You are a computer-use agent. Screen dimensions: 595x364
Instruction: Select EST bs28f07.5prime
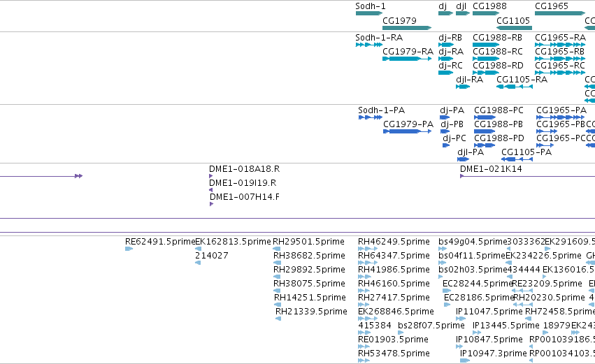click(401, 333)
